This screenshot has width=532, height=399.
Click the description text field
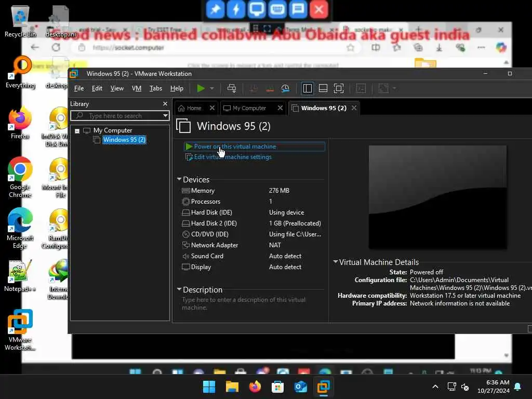pos(252,303)
